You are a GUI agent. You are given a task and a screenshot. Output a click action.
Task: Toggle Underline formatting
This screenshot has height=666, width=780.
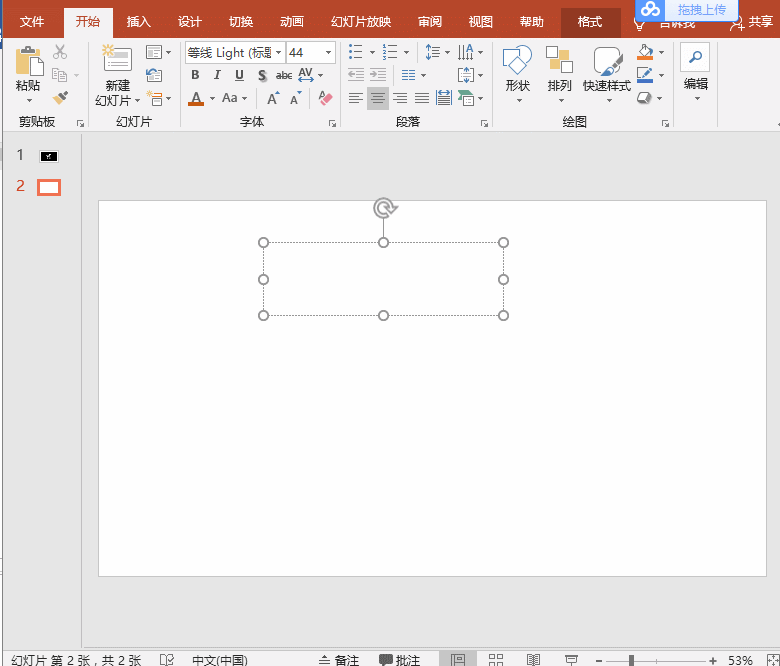point(239,75)
